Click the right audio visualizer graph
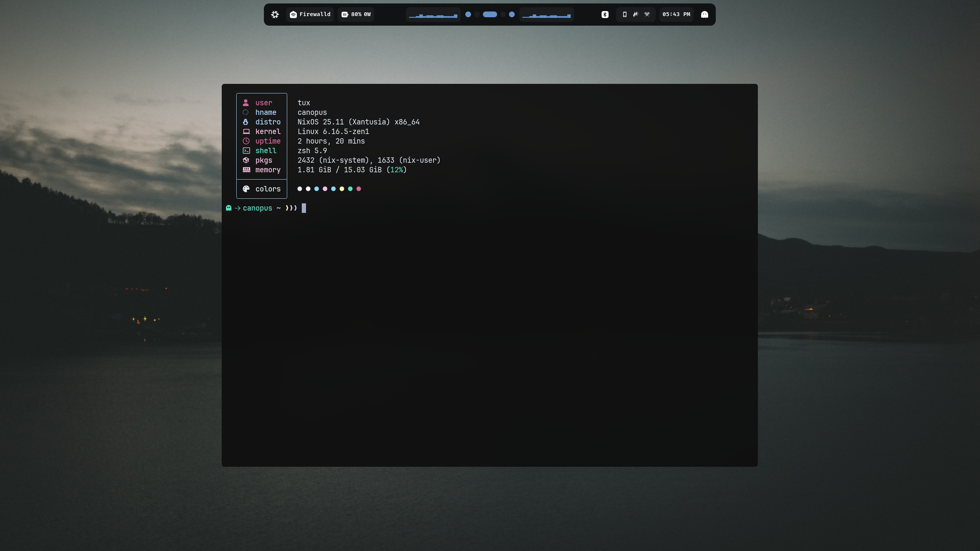980x551 pixels. click(546, 15)
